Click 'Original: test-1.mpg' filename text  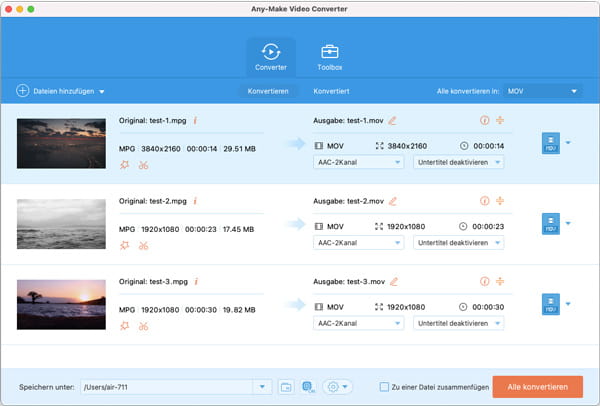click(153, 121)
